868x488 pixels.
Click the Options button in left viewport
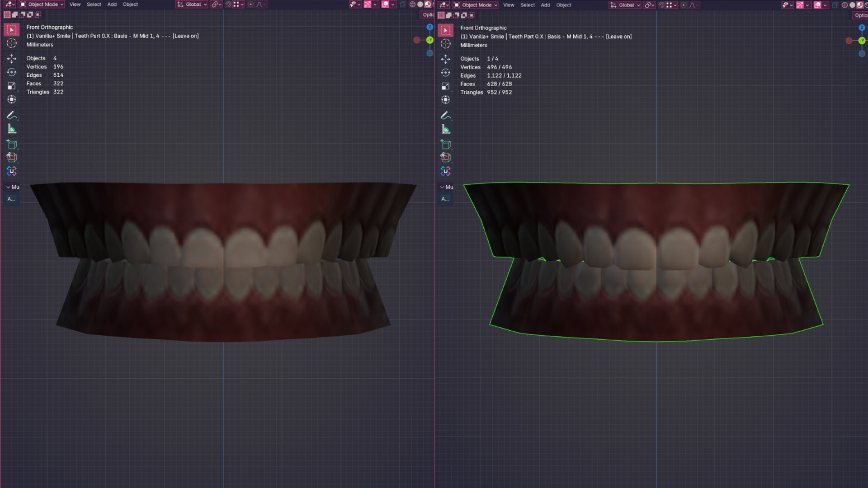click(x=428, y=15)
